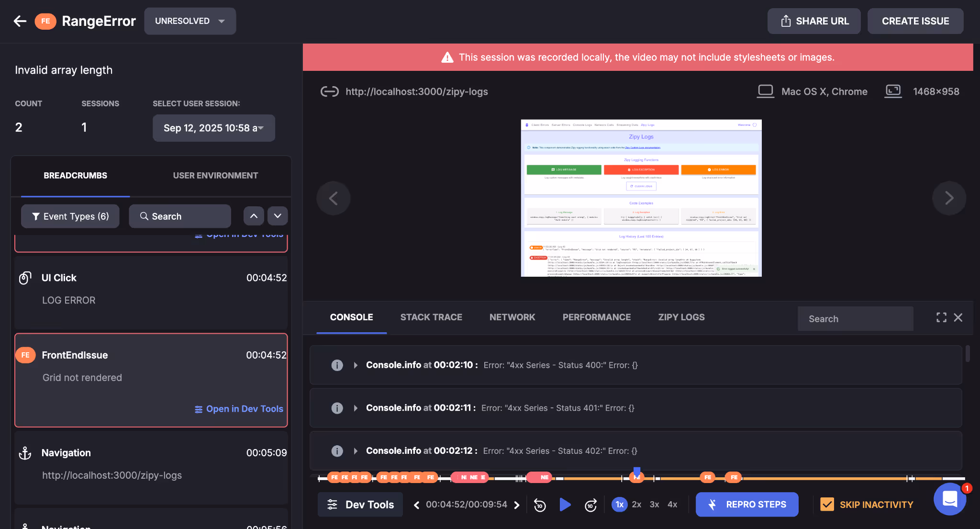Switch playback speed to 2x
The image size is (980, 529).
point(636,505)
